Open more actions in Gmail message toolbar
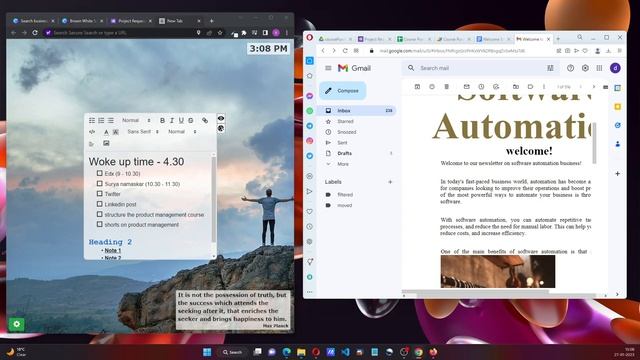Viewport: 640px width, 360px height. 544,87
